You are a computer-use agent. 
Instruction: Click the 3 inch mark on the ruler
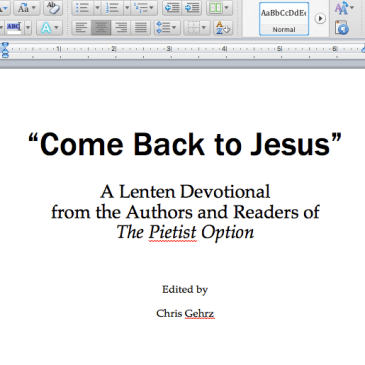click(169, 49)
